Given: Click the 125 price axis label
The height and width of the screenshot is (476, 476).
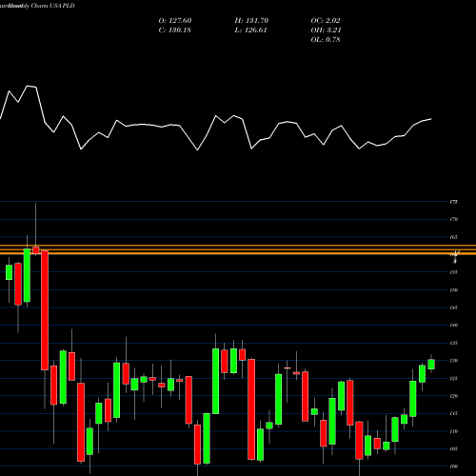Looking at the screenshot, I should point(454,378).
